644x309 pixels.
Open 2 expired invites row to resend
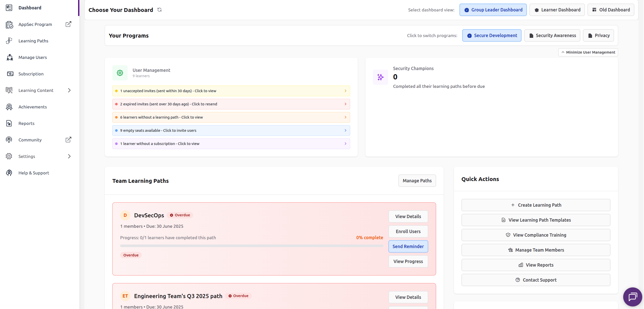231,104
